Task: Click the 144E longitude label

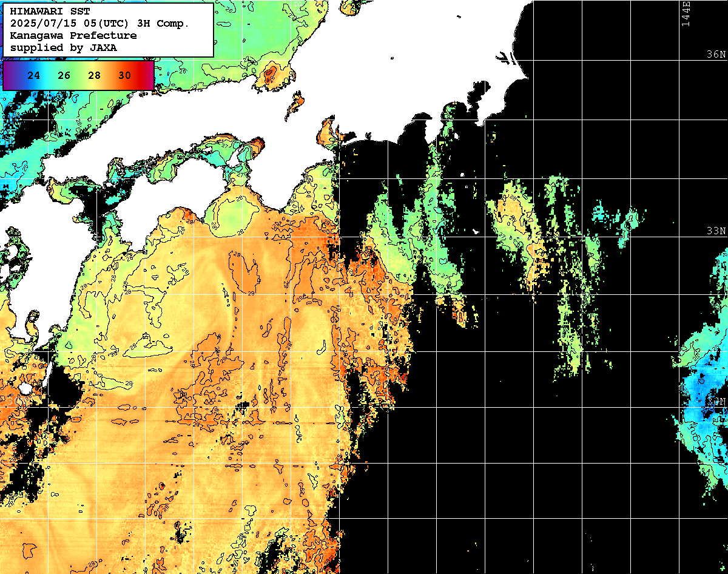Action: tap(686, 13)
